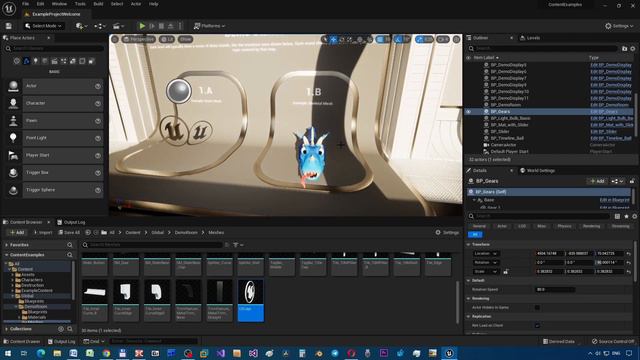Select the Cinematic category icon
The width and height of the screenshot is (640, 360).
coord(54,61)
